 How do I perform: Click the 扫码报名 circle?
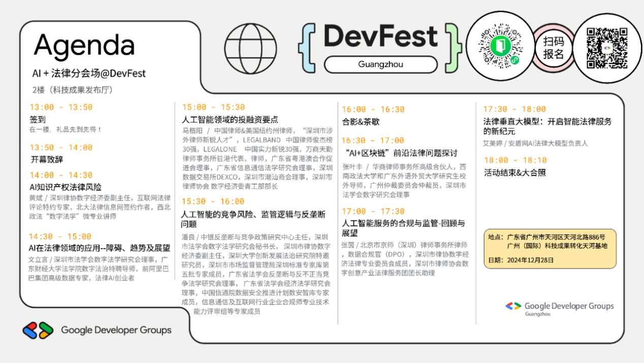point(553,48)
